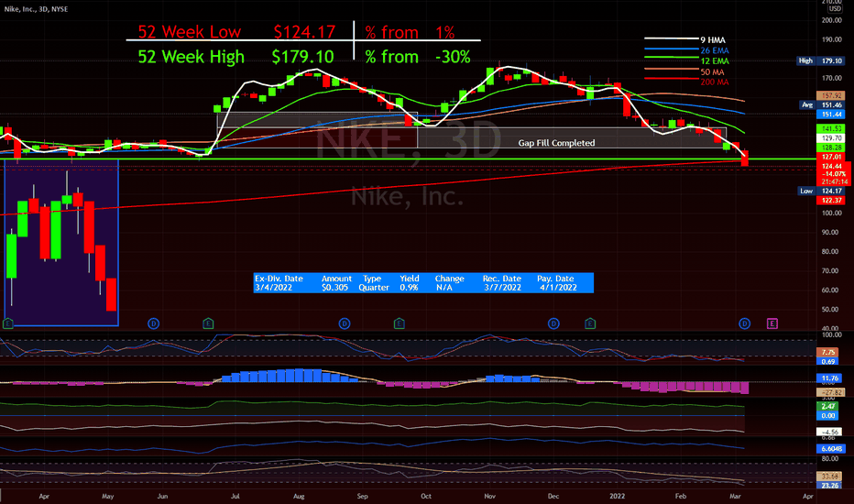Click the 50 MA legend label

click(712, 71)
